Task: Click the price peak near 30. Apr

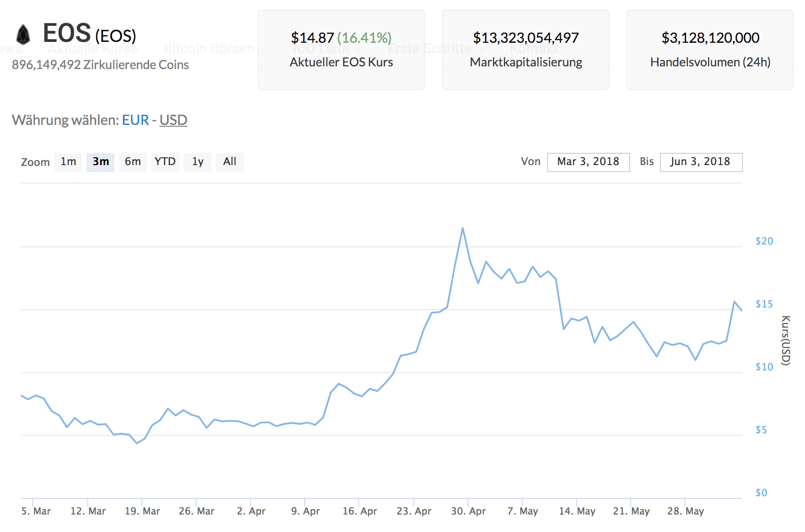Action: [462, 228]
